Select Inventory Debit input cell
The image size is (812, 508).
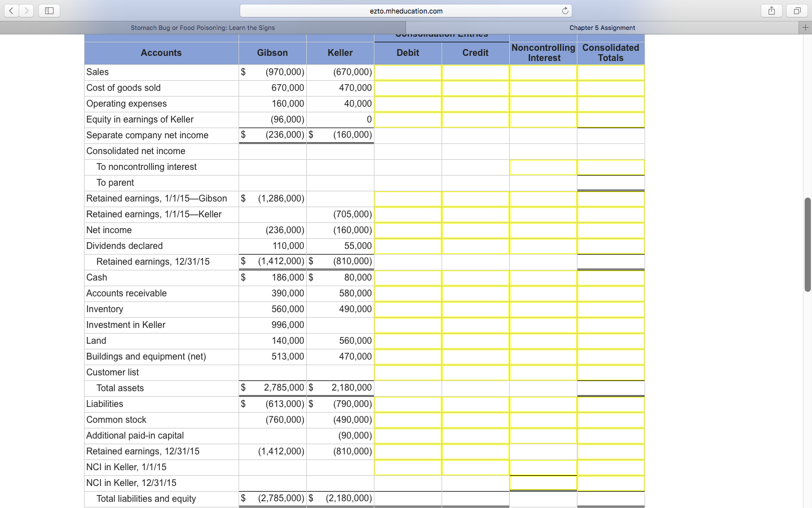pos(408,309)
